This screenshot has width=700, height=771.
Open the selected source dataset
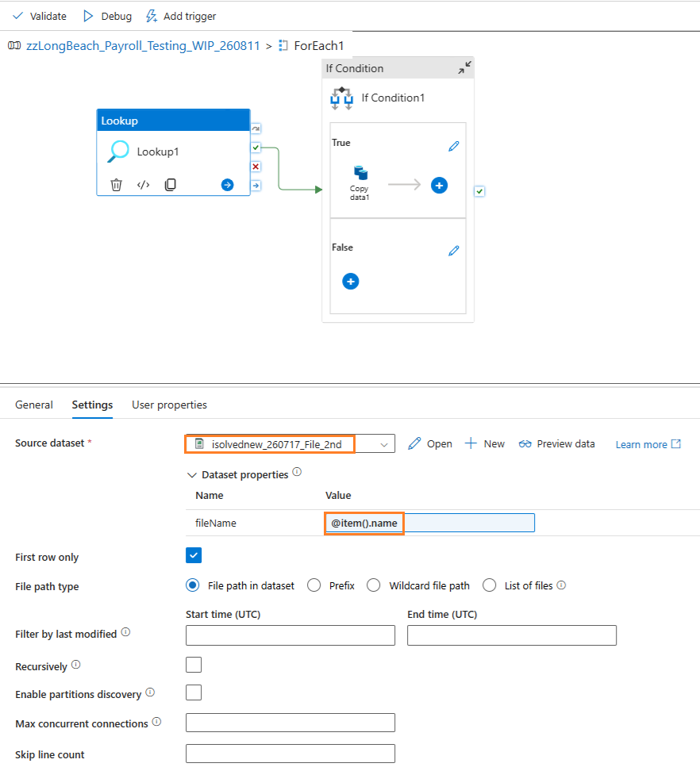pyautogui.click(x=430, y=444)
